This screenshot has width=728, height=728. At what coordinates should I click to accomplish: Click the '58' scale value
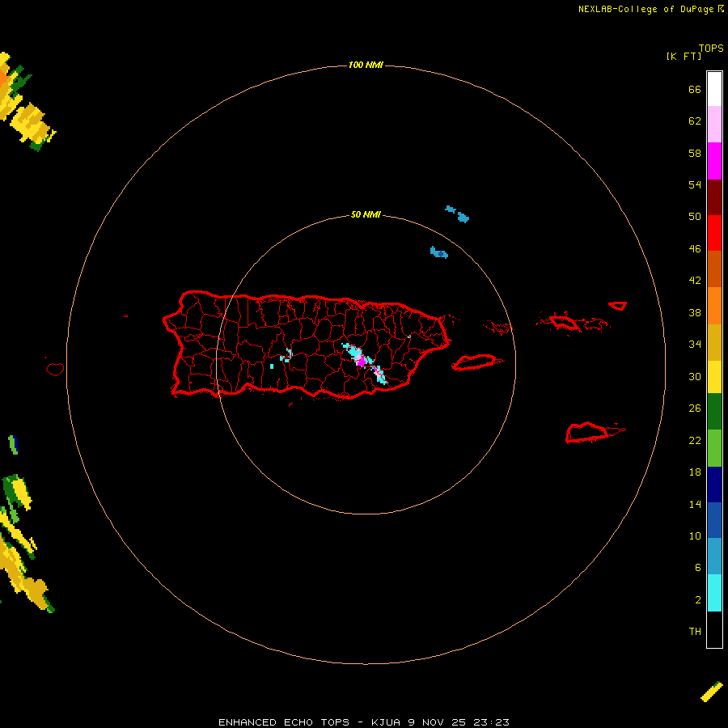[x=695, y=153]
